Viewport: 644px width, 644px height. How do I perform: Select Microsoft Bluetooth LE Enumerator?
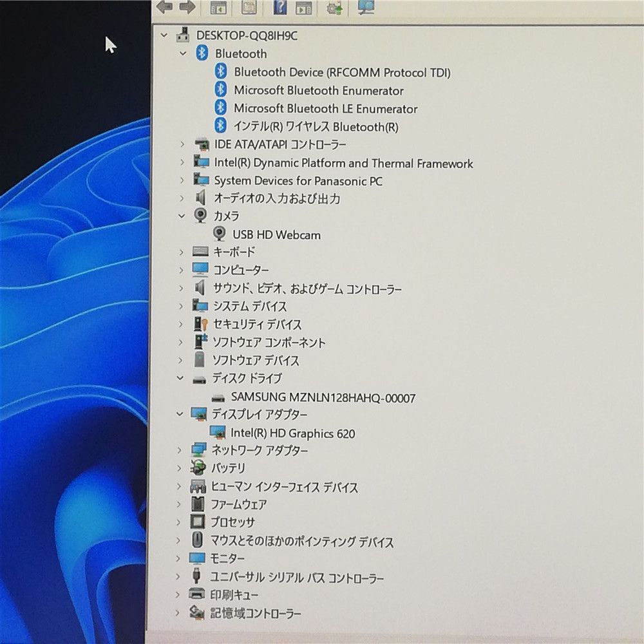326,108
